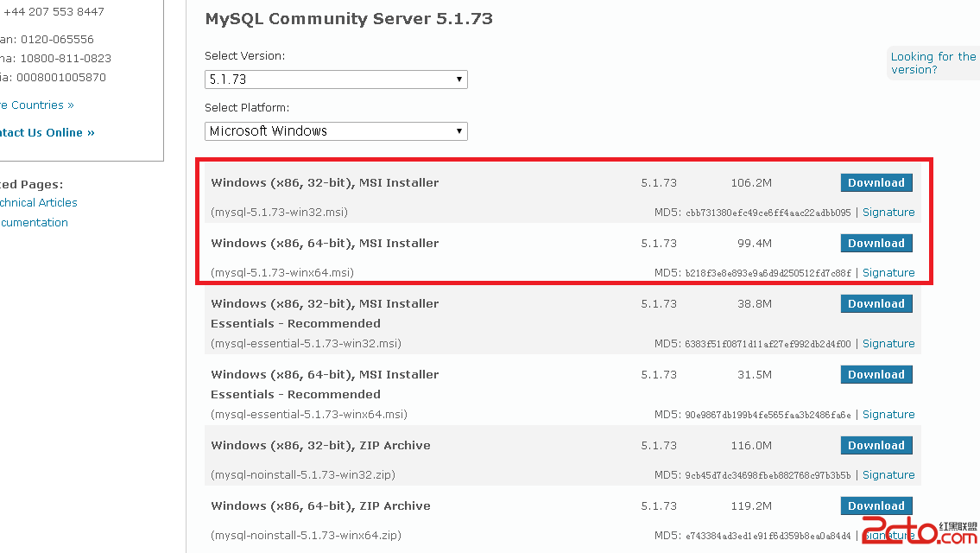Select the 'Windows (x86, 64-bit), ZIP Archive' title
980x553 pixels.
pos(320,506)
